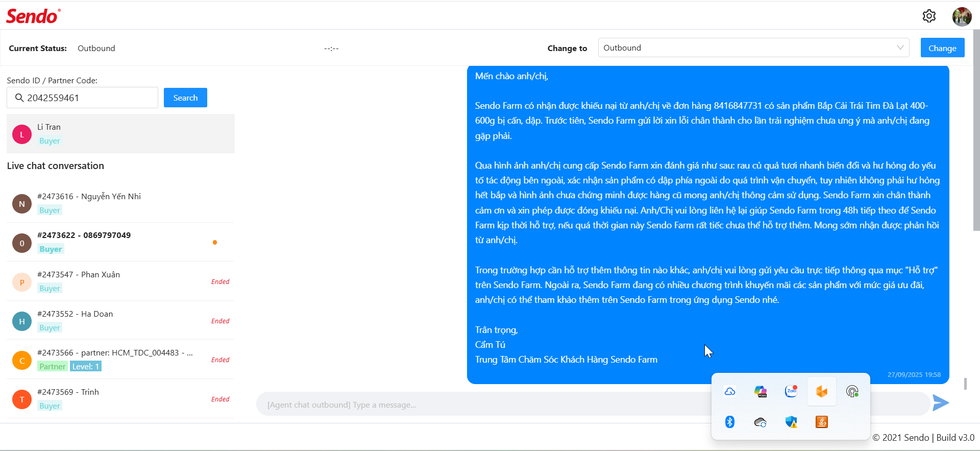Open the Bluetooth tray icon
The height and width of the screenshot is (451, 980).
[x=730, y=422]
